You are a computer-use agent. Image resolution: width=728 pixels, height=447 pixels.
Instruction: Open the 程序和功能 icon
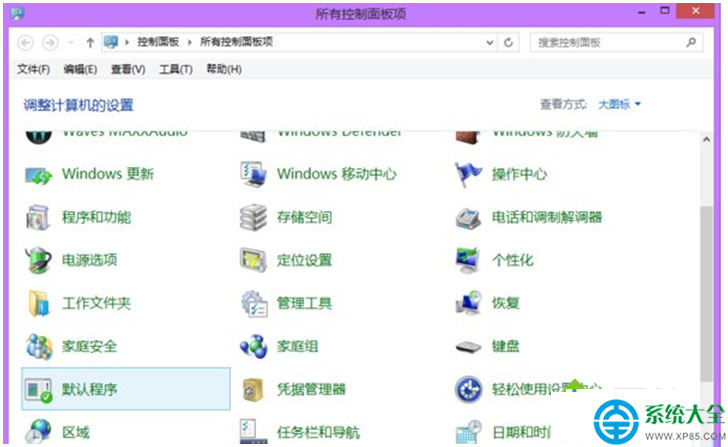pos(38,217)
